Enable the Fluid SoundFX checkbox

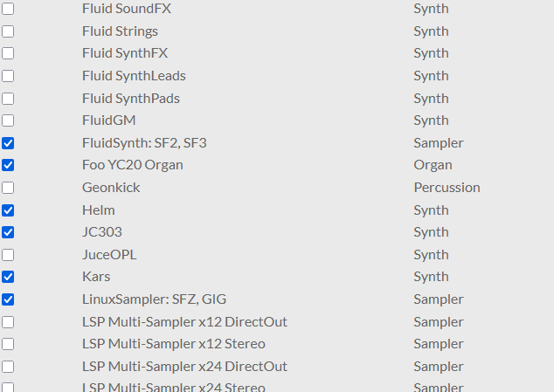click(x=8, y=9)
